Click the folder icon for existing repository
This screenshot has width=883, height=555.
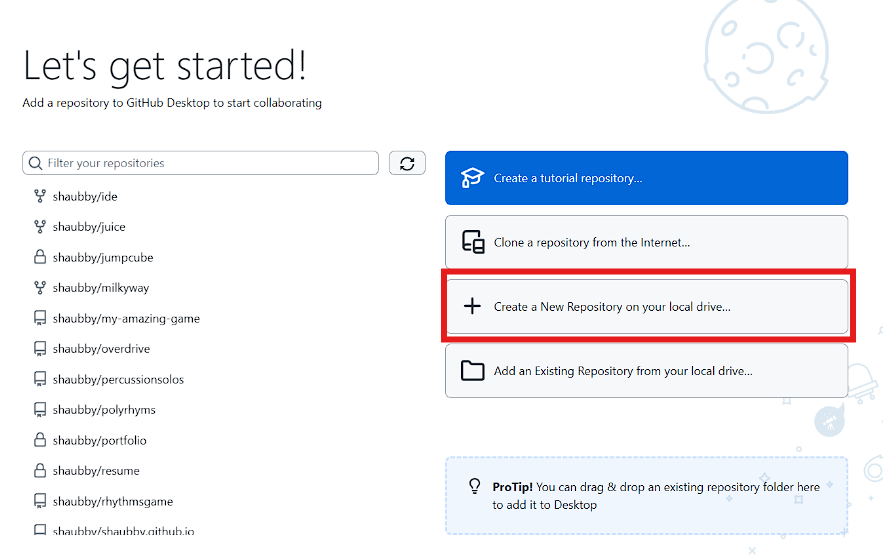pyautogui.click(x=472, y=371)
